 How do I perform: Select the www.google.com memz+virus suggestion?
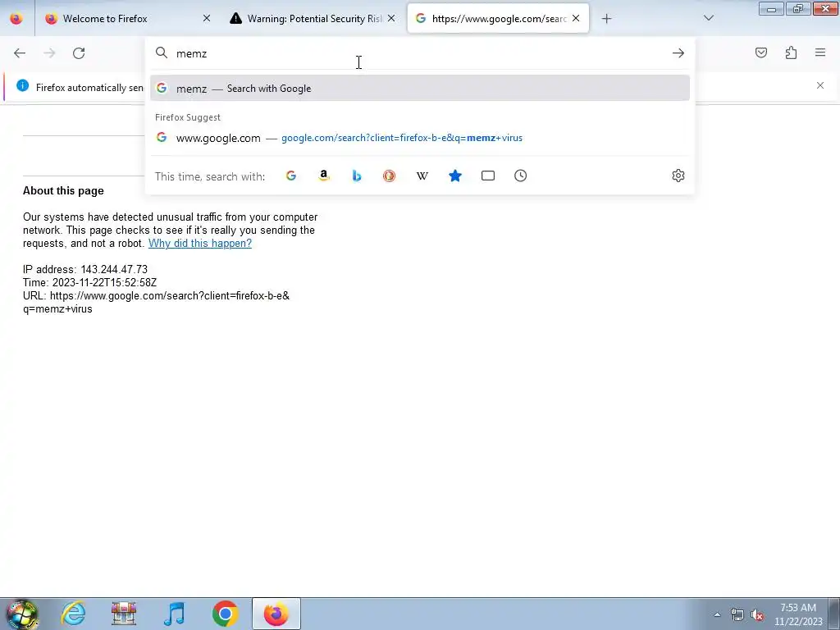420,138
